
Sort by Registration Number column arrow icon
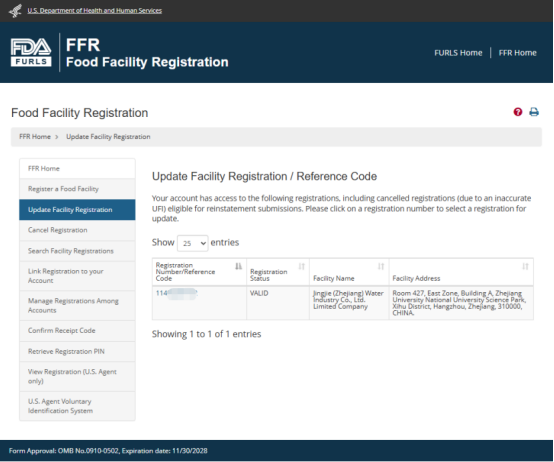point(239,266)
